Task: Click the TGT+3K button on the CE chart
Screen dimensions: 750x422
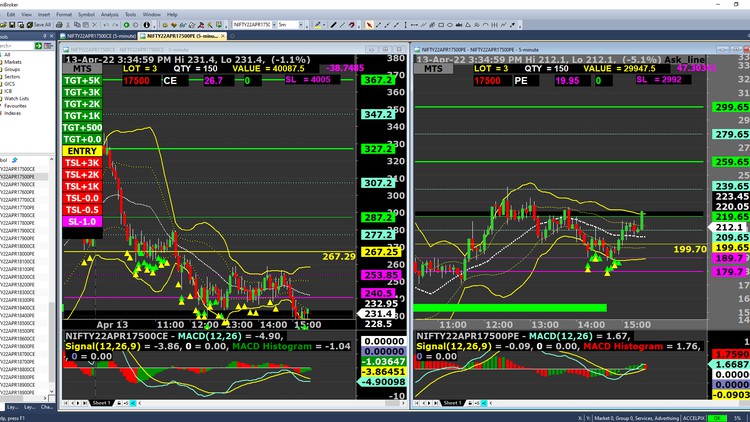Action: [82, 92]
